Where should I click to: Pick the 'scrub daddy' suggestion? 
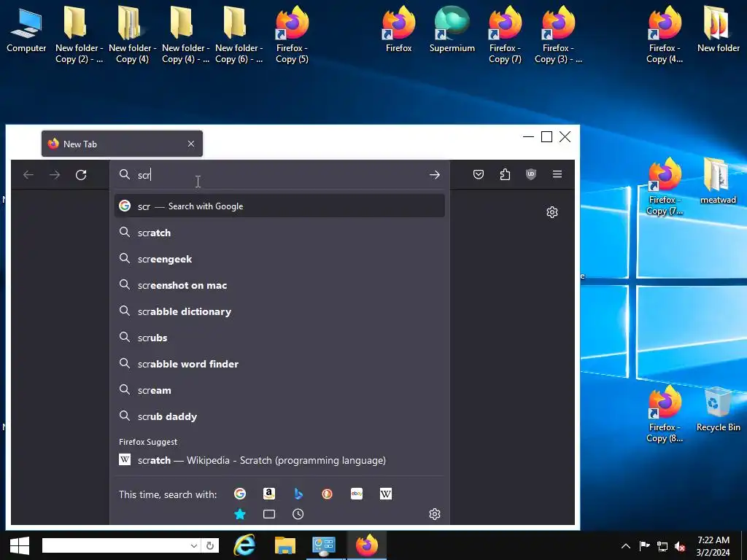(279, 416)
